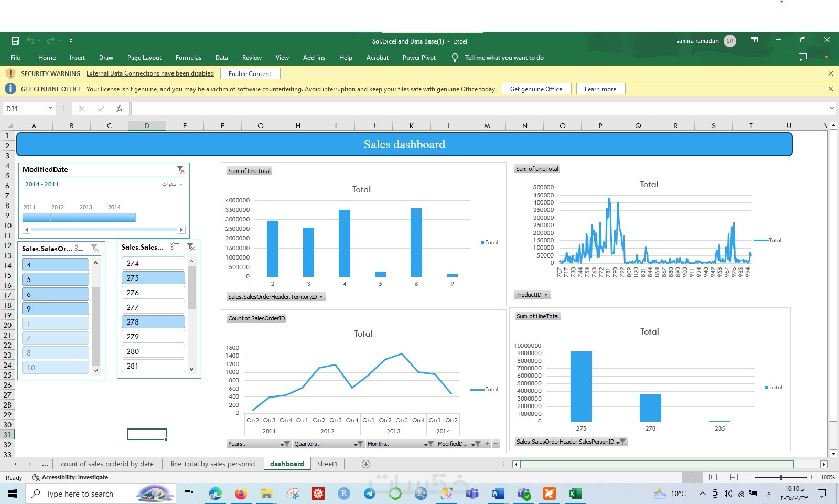Toggle salesperson 278 in the slicer

(153, 322)
